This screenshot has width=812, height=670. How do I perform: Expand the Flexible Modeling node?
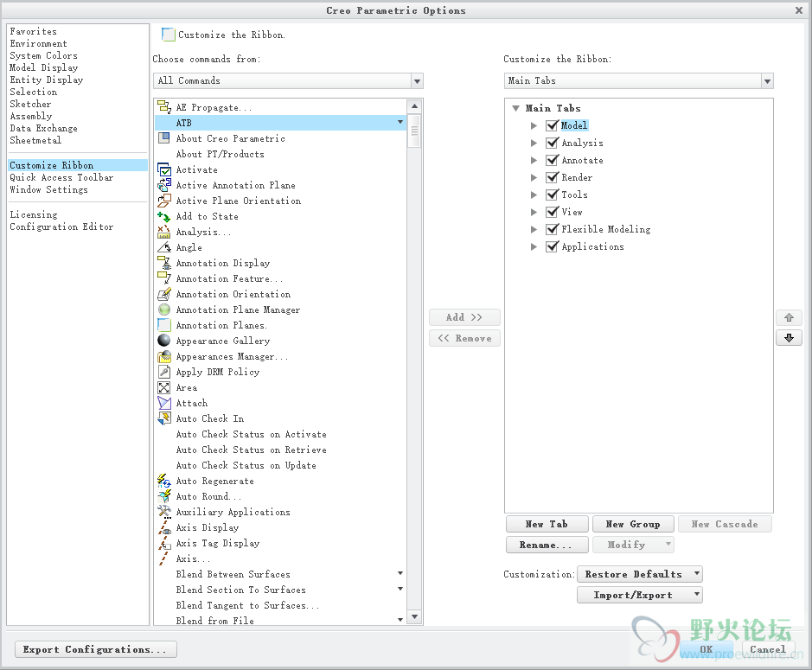534,229
